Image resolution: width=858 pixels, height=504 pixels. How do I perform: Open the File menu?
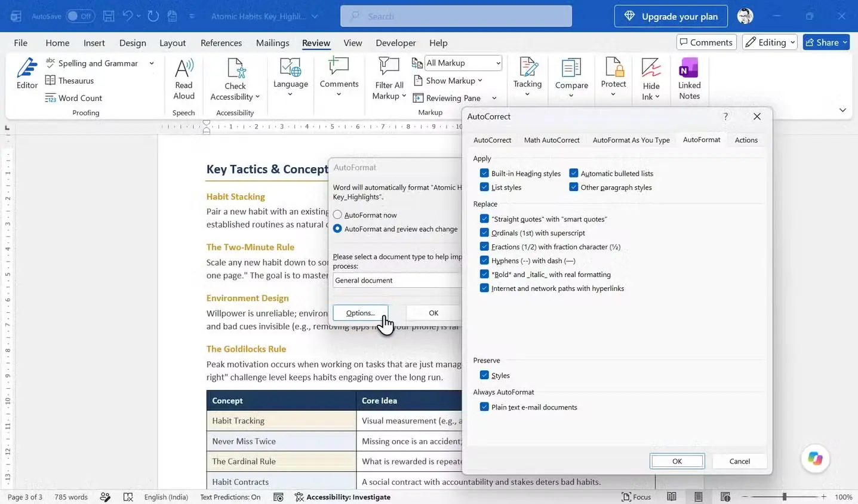[x=20, y=43]
